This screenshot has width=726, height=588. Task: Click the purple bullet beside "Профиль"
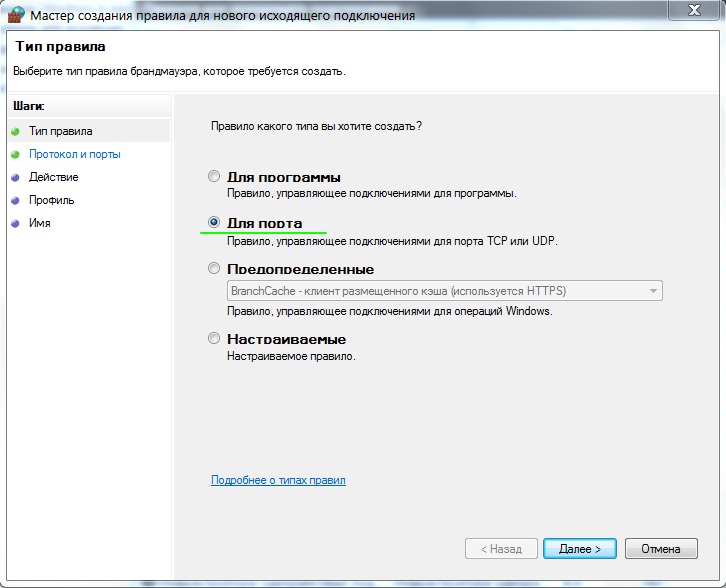click(x=15, y=200)
